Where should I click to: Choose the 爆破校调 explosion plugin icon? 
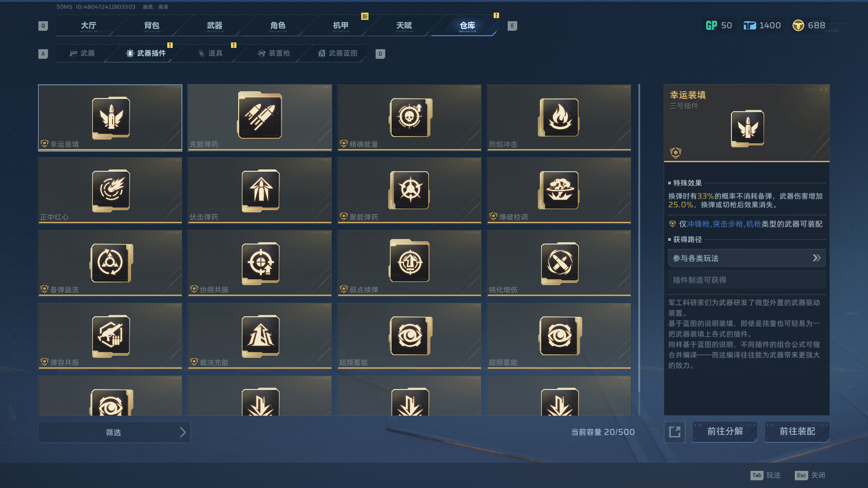tap(559, 190)
